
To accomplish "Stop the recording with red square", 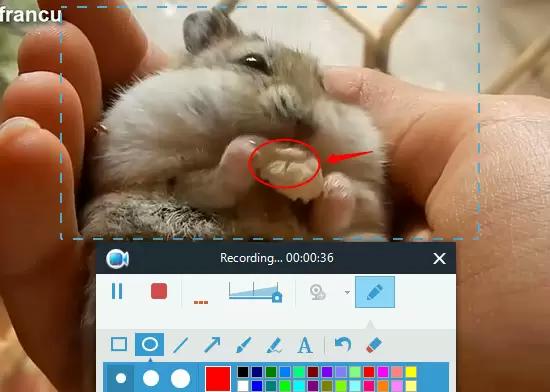I will click(x=159, y=291).
